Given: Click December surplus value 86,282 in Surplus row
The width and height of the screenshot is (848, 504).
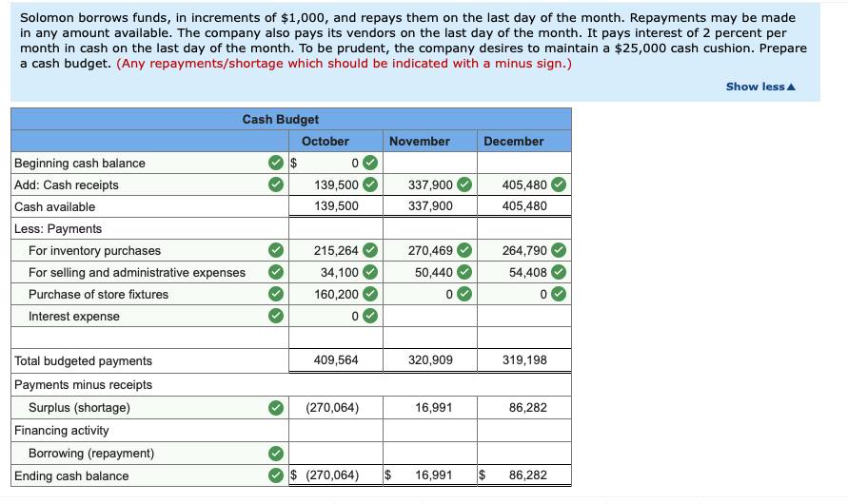Looking at the screenshot, I should [x=527, y=407].
